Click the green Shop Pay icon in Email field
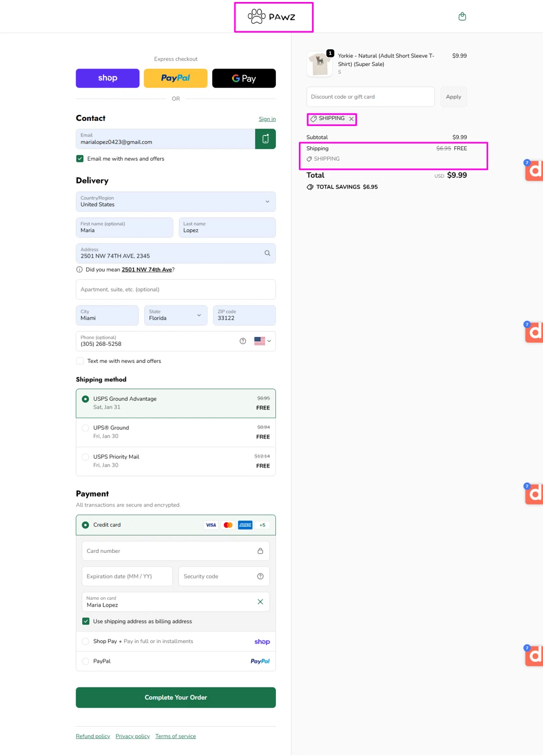Image resolution: width=543 pixels, height=756 pixels. (265, 139)
